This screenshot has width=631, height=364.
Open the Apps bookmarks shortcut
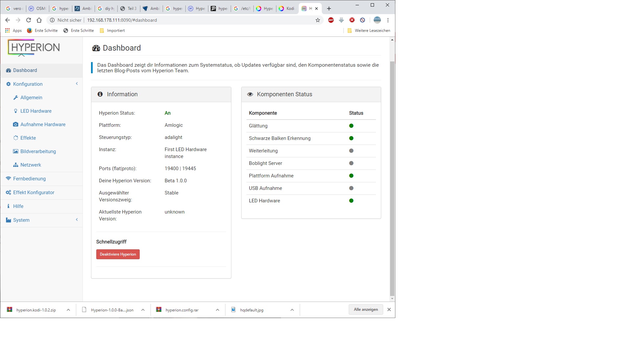(x=13, y=31)
